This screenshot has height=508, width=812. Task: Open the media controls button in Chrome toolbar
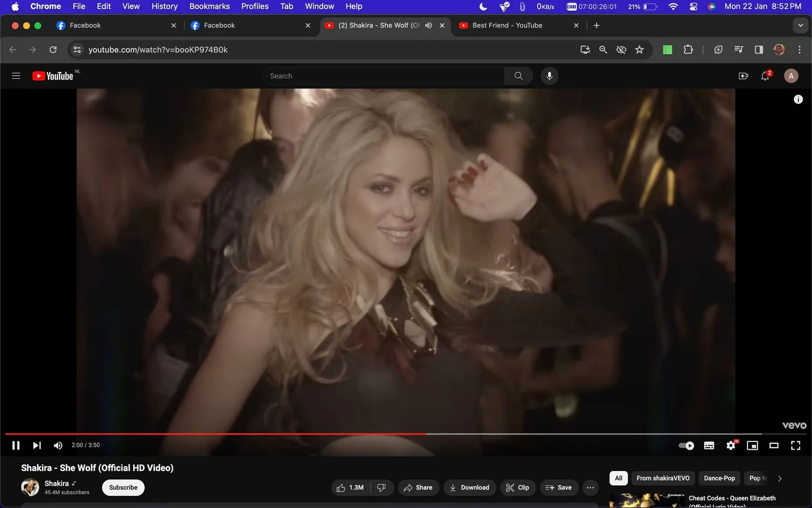(x=739, y=50)
